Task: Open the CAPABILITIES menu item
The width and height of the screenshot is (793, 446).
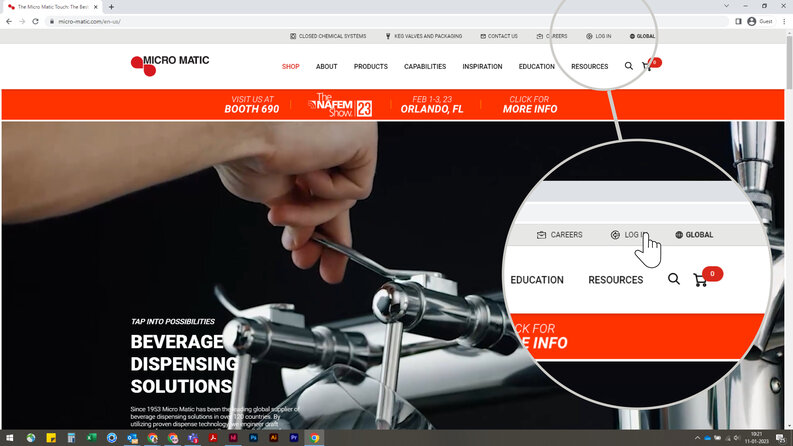Action: pyautogui.click(x=425, y=67)
